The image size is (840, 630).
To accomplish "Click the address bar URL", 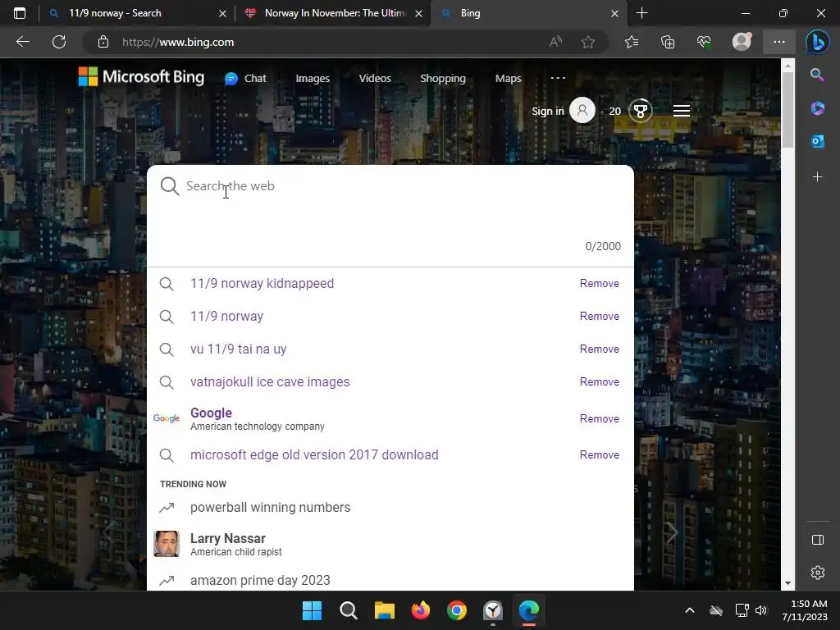I will coord(178,42).
